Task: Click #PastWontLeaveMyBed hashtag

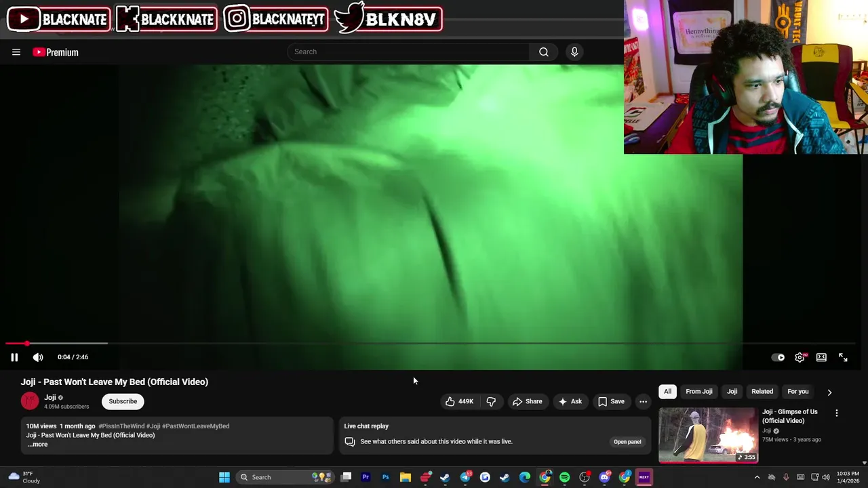Action: [196, 426]
